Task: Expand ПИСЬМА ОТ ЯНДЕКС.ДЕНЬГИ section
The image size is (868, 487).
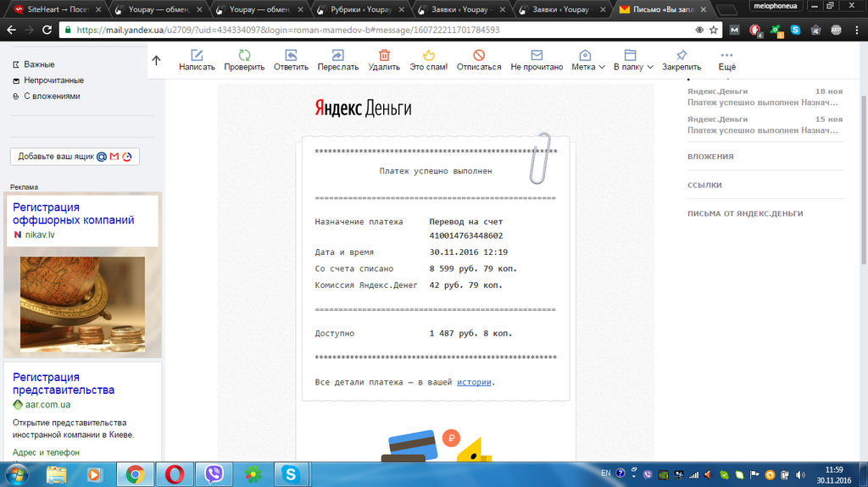Action: tap(745, 213)
